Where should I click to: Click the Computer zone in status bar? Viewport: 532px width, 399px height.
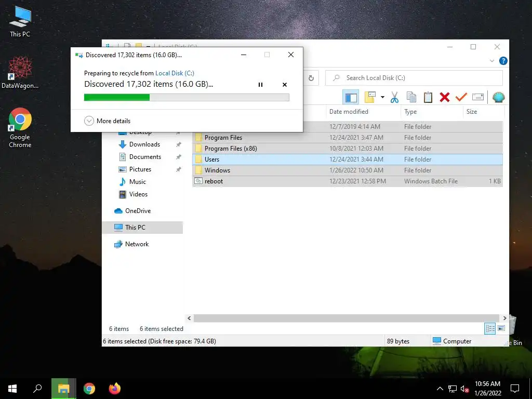pos(453,341)
